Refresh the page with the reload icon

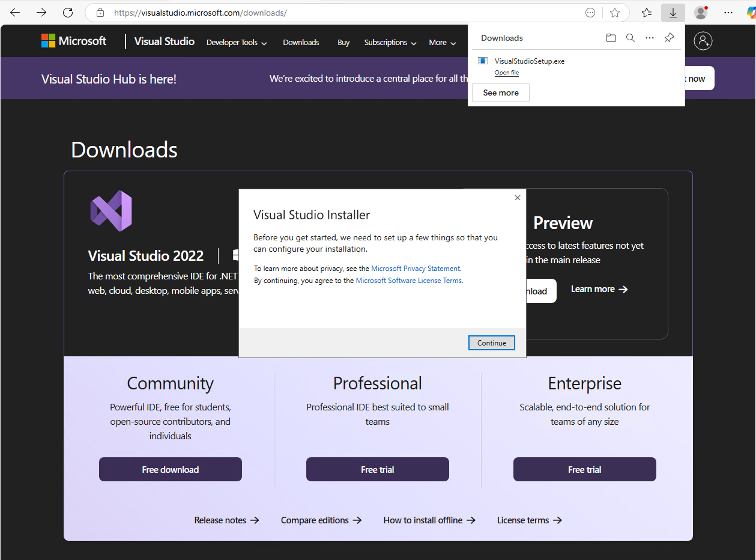pyautogui.click(x=68, y=13)
